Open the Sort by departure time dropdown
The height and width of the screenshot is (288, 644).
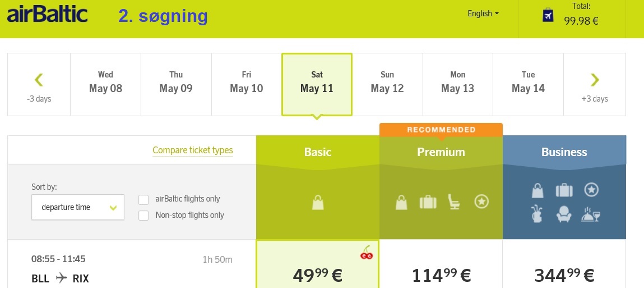(78, 207)
